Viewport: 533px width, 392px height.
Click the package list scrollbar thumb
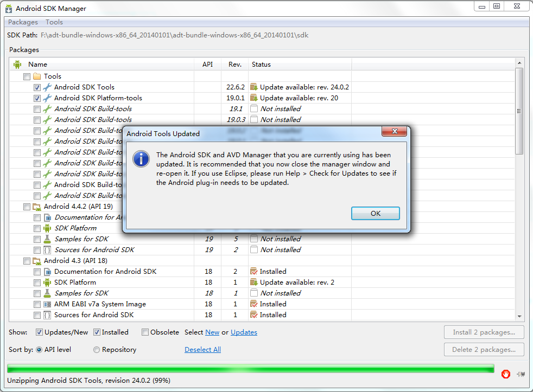click(519, 111)
